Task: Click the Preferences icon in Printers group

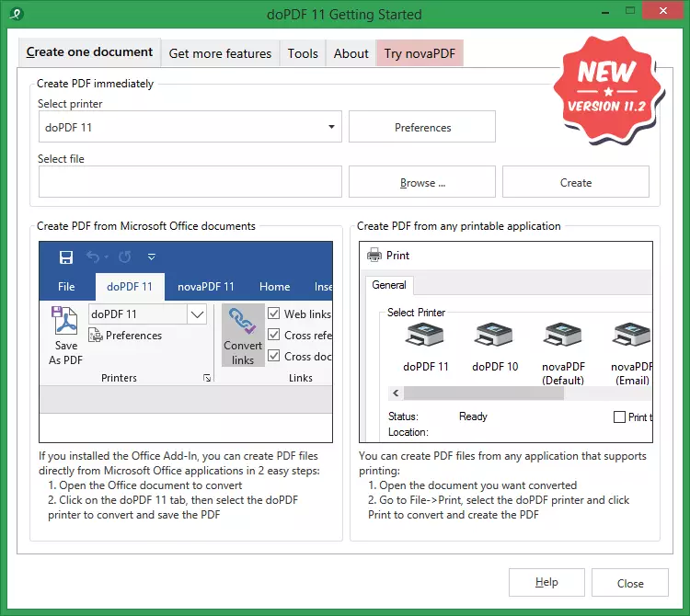Action: coord(96,335)
